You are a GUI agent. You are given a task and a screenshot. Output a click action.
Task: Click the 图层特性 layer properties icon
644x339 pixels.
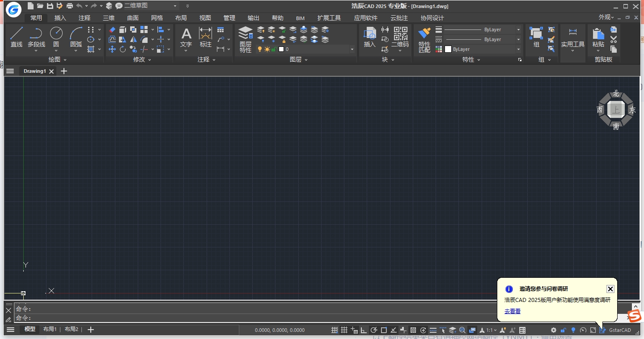tap(245, 34)
